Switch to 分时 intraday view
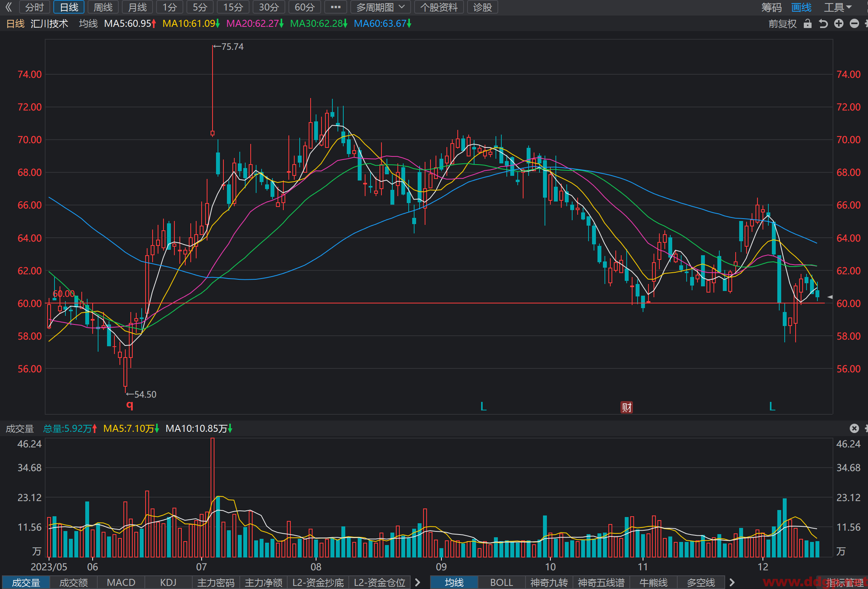This screenshot has width=868, height=589. point(35,7)
